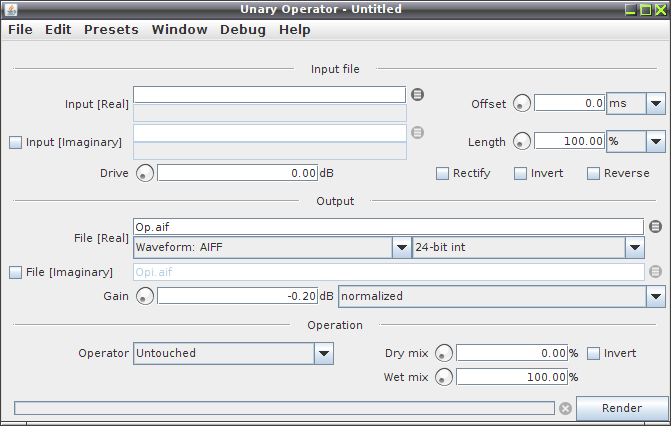Open the normalized gain type dropdown
The width and height of the screenshot is (671, 426).
point(502,296)
